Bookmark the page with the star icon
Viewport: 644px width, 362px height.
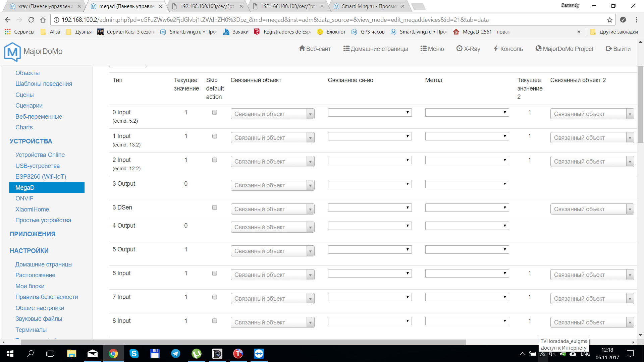[610, 20]
